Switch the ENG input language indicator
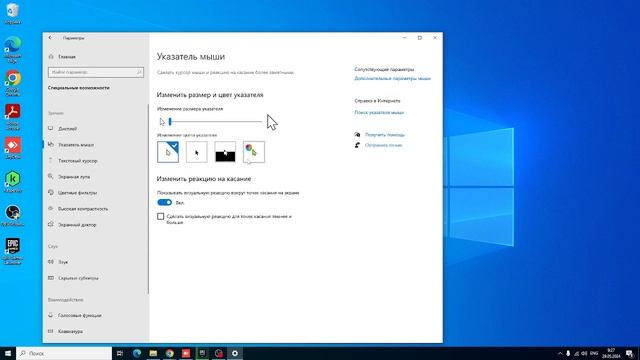The height and width of the screenshot is (360, 640). (x=594, y=353)
